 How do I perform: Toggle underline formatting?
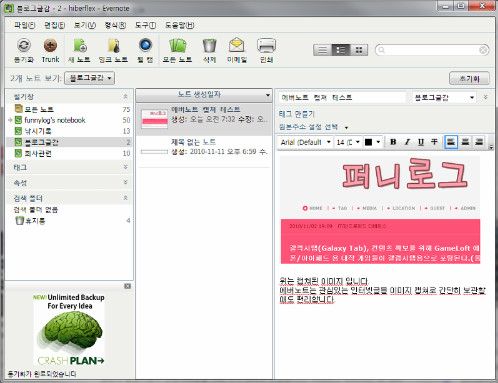pos(421,142)
